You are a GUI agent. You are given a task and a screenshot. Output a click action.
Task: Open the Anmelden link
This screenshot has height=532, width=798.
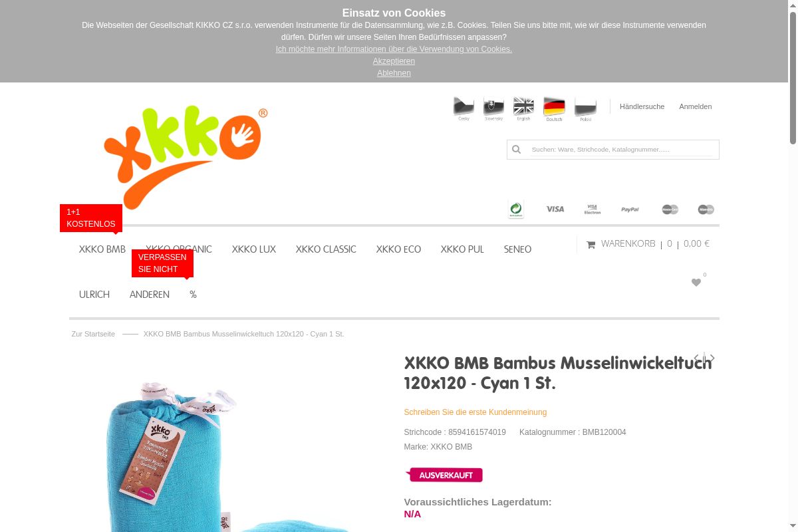[x=696, y=106]
